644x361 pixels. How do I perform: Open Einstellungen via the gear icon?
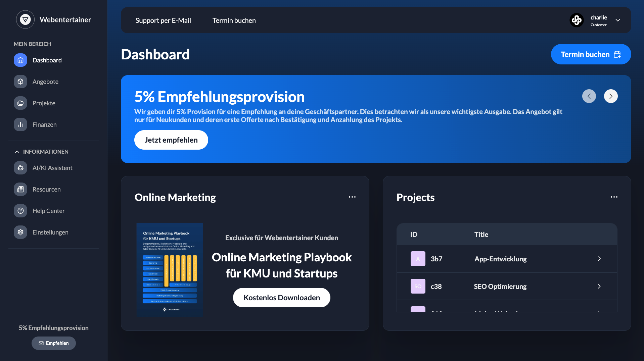tap(20, 232)
